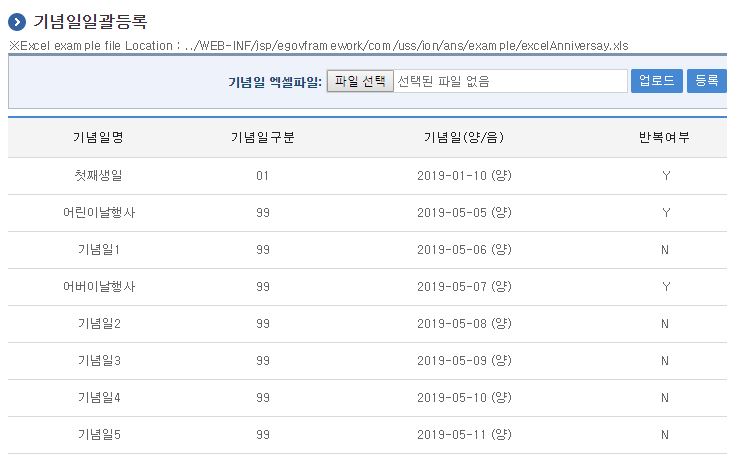Image resolution: width=737 pixels, height=467 pixels.
Task: Click the 기념일1 entry in the table
Action: coord(98,249)
